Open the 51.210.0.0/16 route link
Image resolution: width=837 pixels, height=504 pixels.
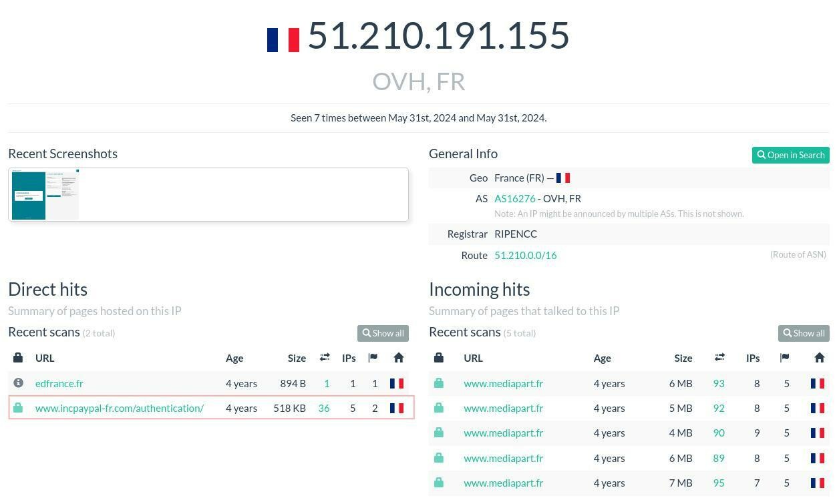point(526,255)
